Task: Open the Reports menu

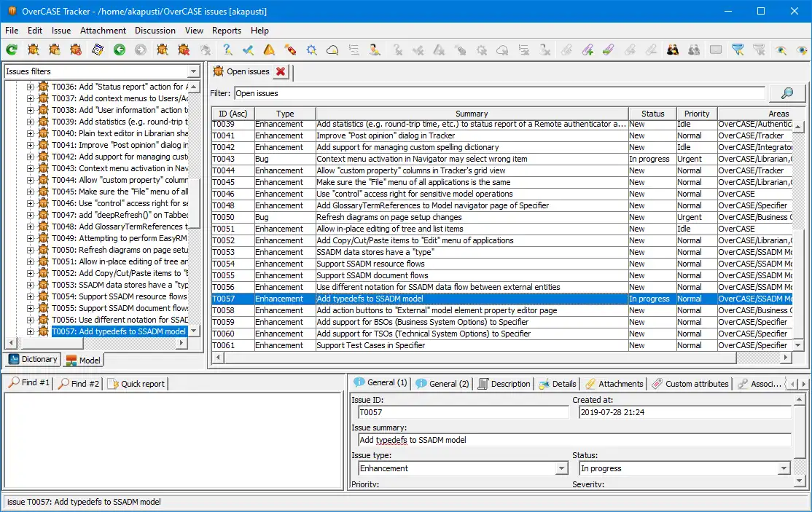Action: click(x=226, y=31)
